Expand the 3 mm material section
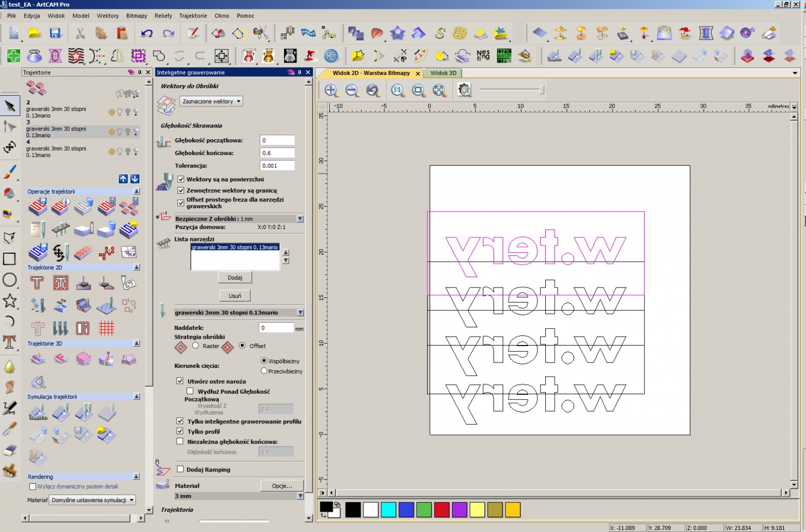 pyautogui.click(x=300, y=496)
